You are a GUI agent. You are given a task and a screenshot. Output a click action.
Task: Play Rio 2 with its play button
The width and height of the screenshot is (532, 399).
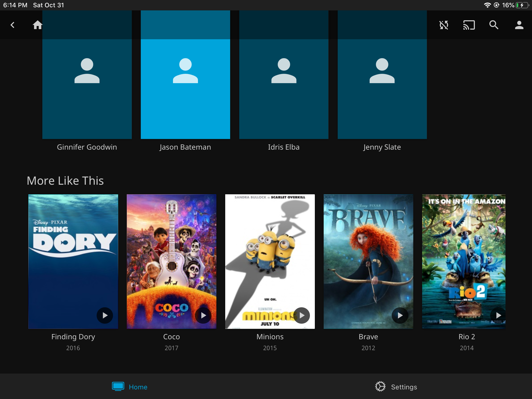pos(498,315)
